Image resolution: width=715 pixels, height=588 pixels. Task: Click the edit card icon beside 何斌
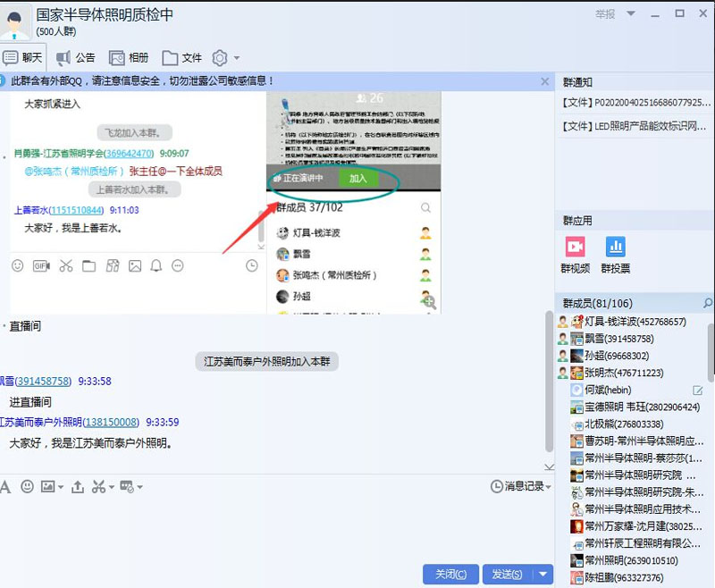click(x=698, y=391)
